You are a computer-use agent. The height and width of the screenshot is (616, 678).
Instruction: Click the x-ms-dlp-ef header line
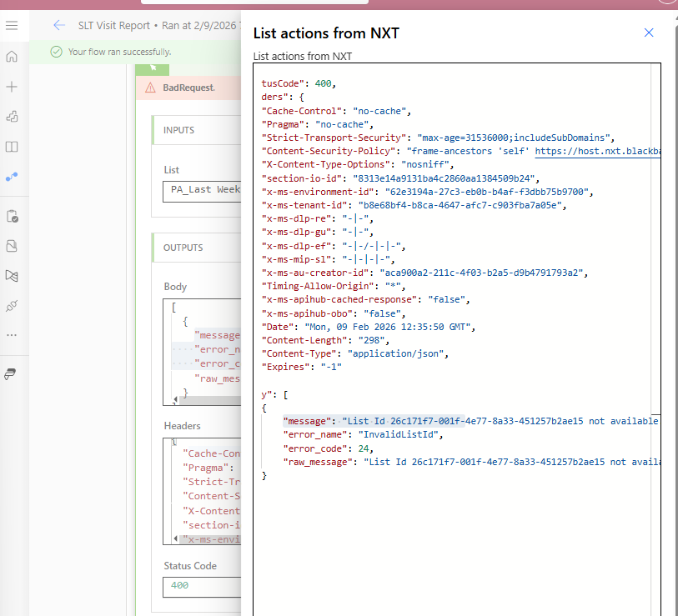(x=333, y=247)
